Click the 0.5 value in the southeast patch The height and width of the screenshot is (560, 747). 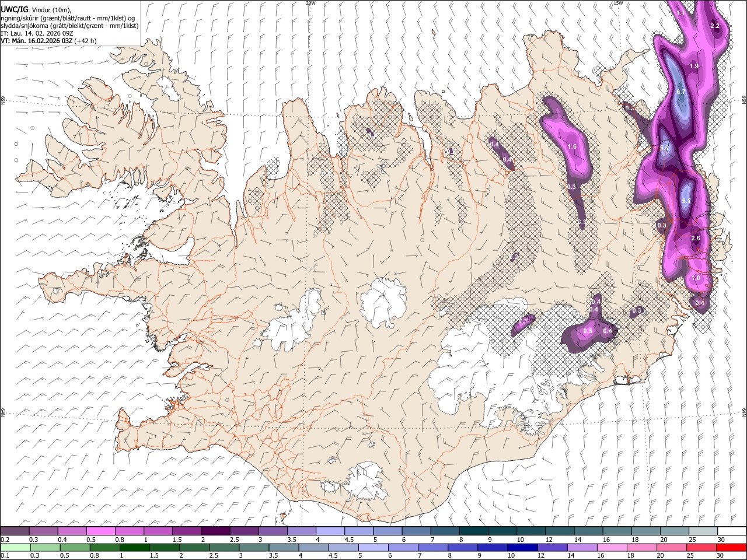588,331
